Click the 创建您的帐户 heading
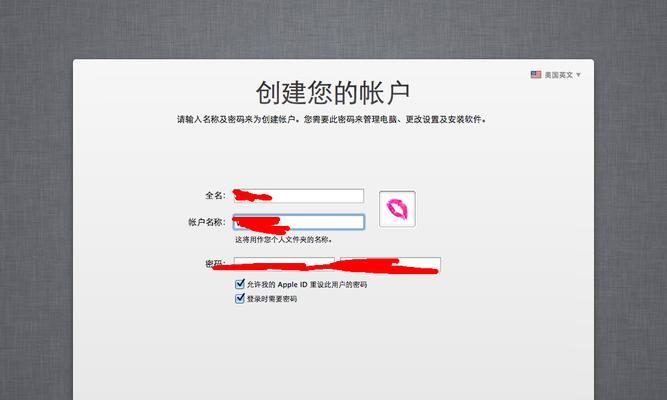 pos(333,93)
